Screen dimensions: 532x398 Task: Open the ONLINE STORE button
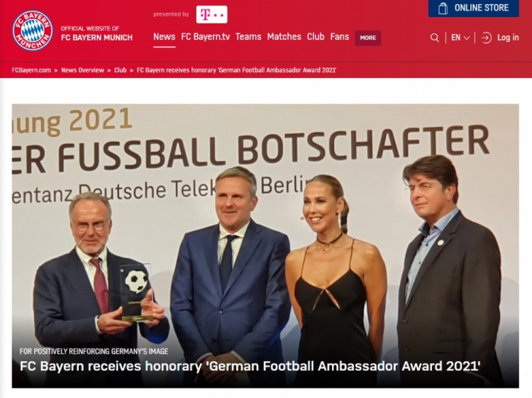pos(474,8)
